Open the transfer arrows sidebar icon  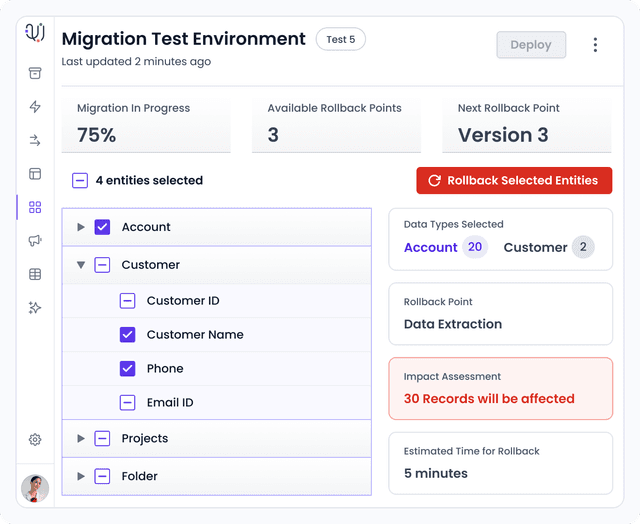click(x=35, y=140)
